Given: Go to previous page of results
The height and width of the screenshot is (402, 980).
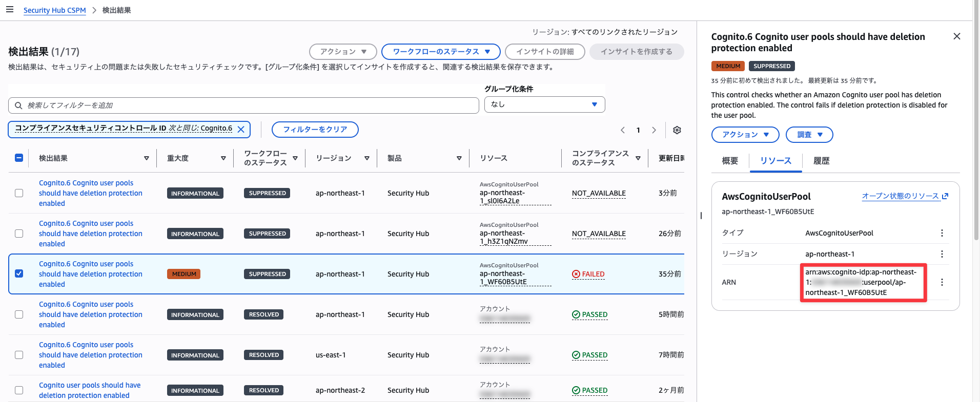Looking at the screenshot, I should point(623,130).
